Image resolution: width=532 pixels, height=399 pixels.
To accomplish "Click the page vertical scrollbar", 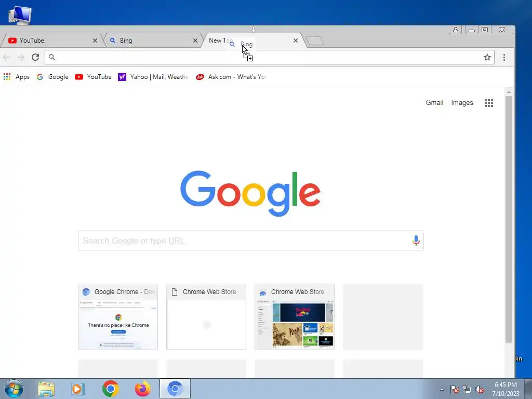I will pyautogui.click(x=509, y=219).
